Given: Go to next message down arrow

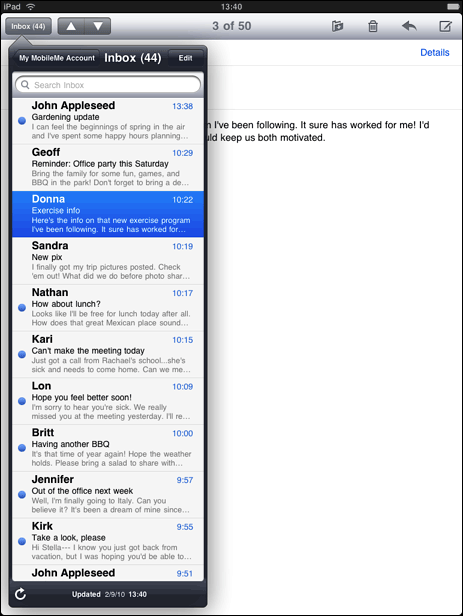Looking at the screenshot, I should point(98,26).
